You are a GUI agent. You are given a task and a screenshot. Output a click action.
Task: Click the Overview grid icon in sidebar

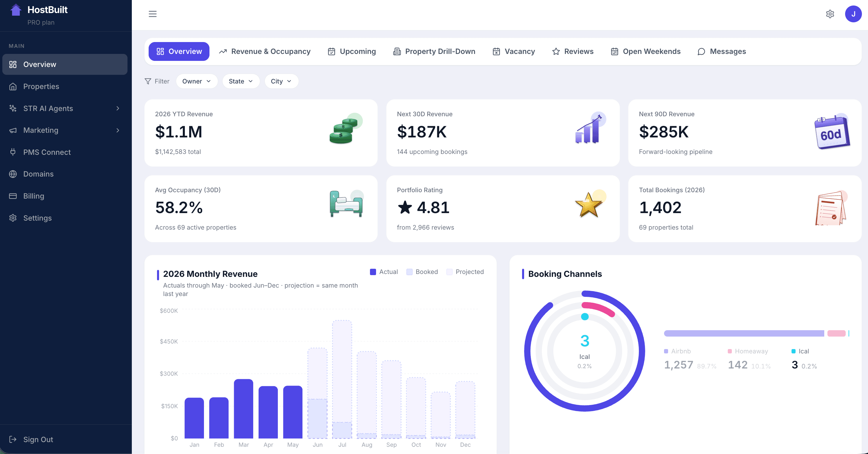(13, 64)
